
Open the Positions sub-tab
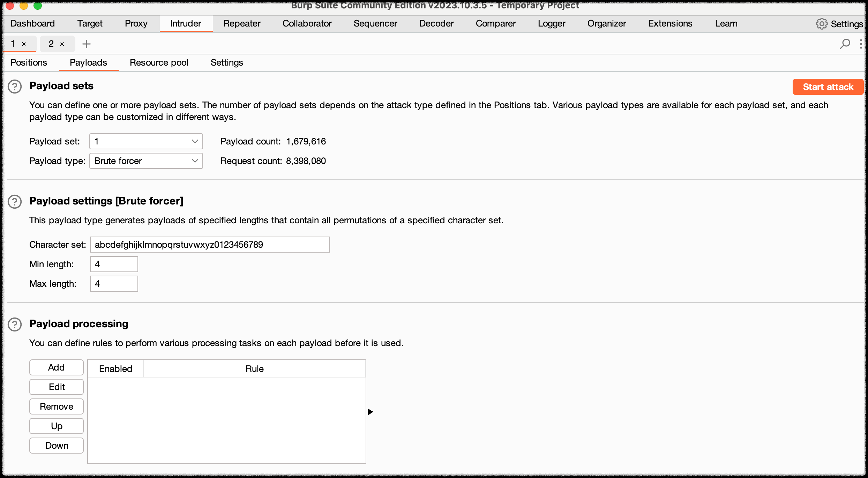click(x=29, y=62)
